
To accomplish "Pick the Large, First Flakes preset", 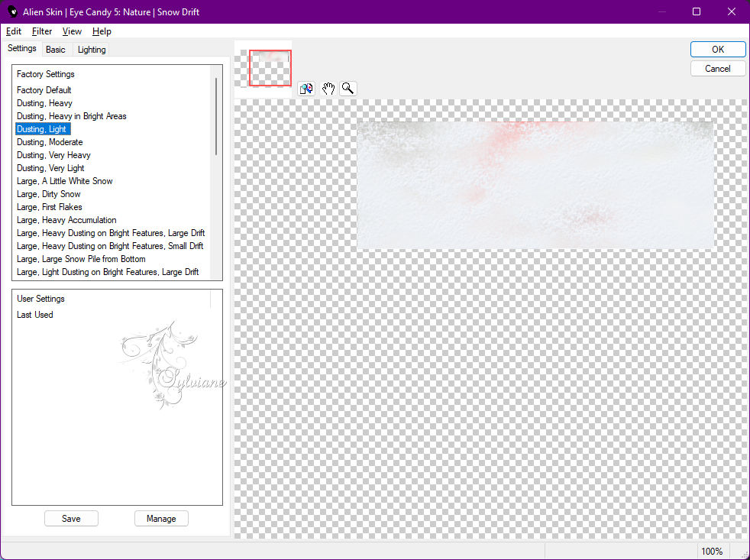I will pyautogui.click(x=50, y=207).
